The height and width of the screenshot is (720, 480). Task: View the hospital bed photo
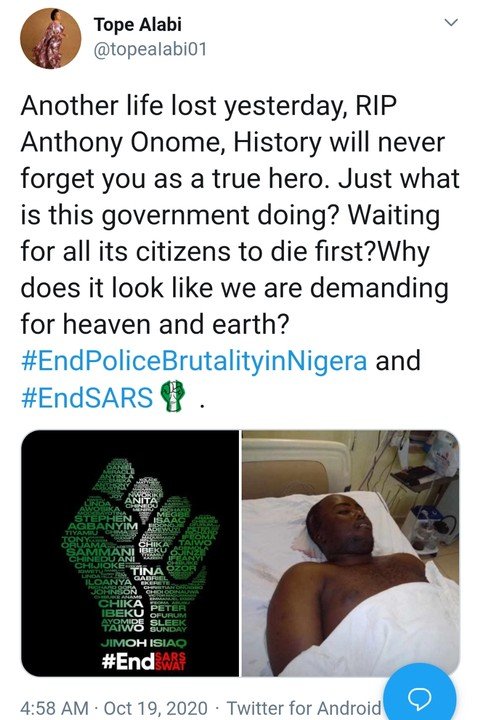coord(351,553)
